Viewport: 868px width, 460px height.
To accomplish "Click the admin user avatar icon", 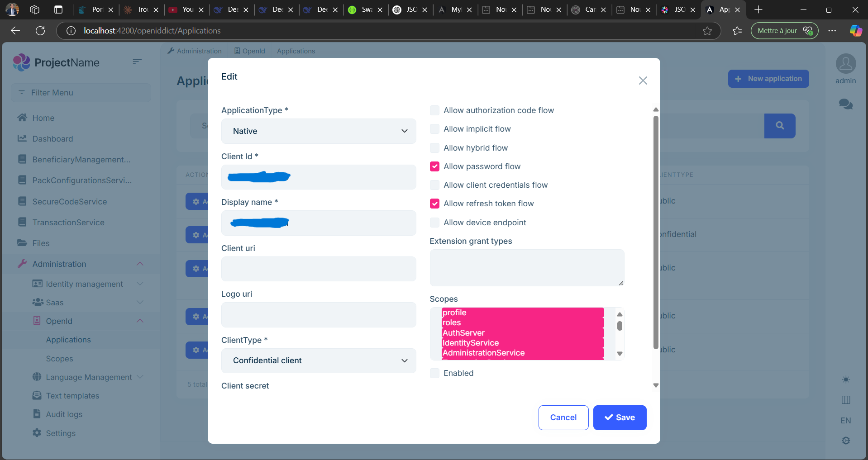I will [845, 64].
